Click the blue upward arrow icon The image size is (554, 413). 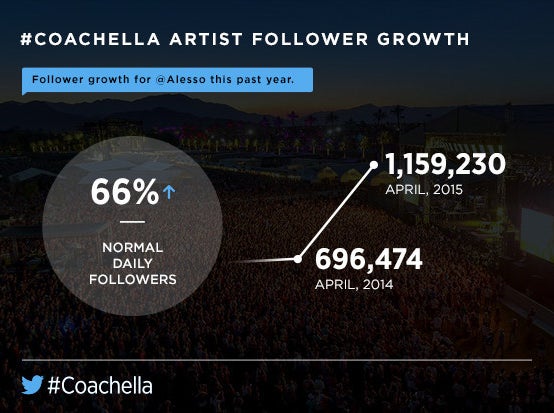(x=169, y=192)
